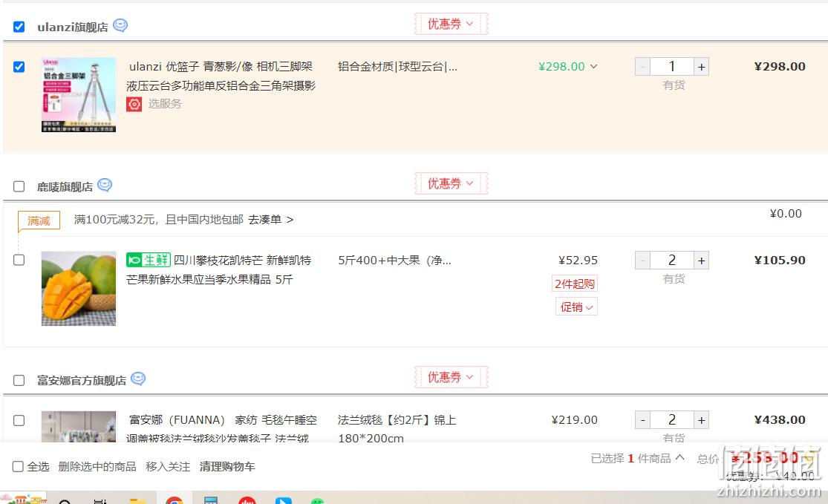Click the mango quantity input field

(x=672, y=261)
